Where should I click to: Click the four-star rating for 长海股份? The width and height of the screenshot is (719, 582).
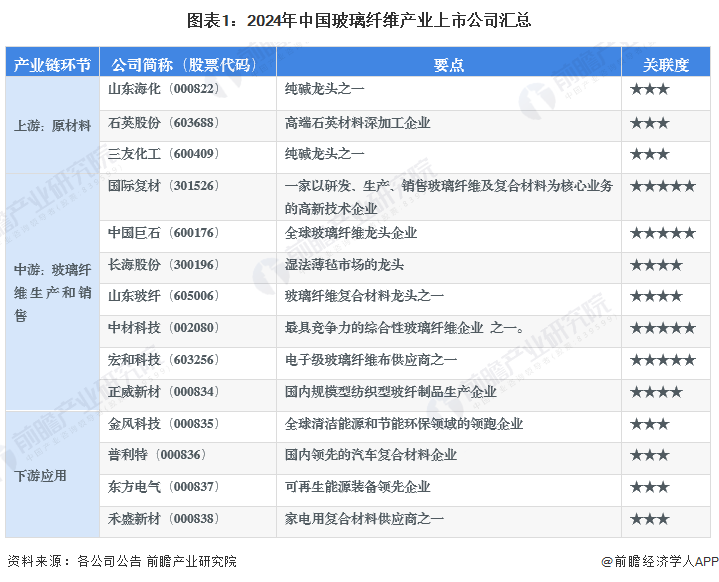656,265
